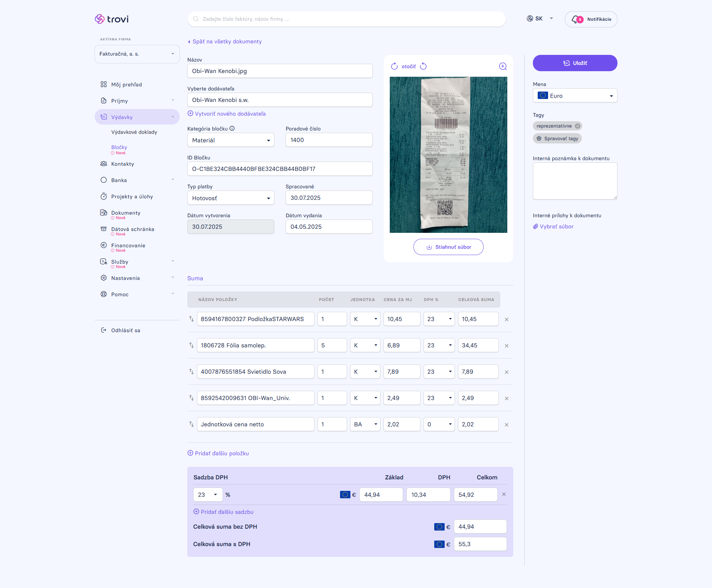Zoom in on receipt preview
The image size is (712, 588).
tap(503, 66)
